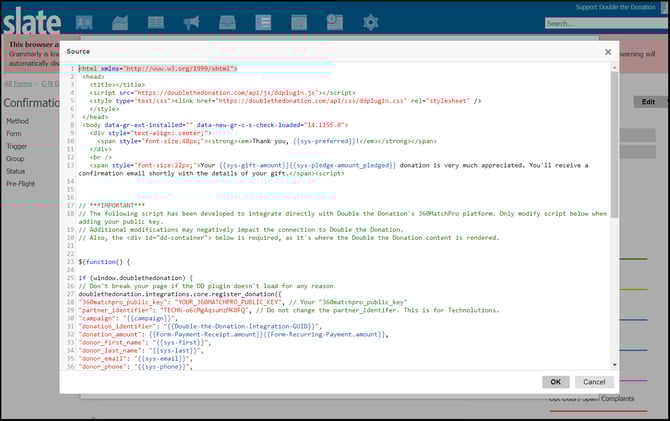Close the Source dialog with X

[608, 51]
